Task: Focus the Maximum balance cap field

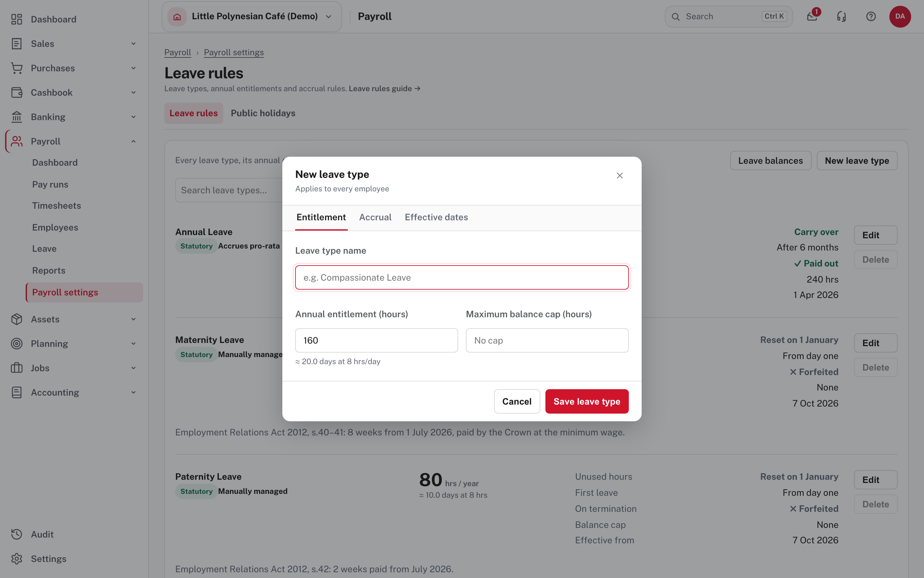Action: point(547,340)
